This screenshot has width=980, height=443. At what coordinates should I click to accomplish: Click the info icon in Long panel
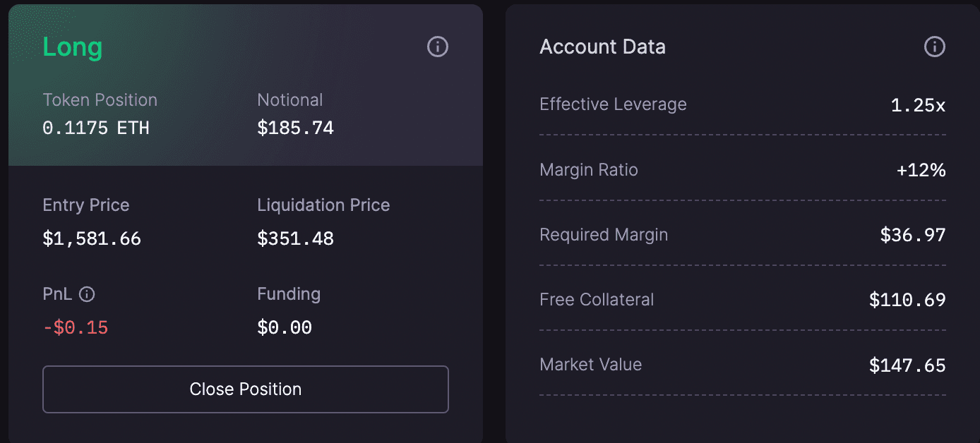pos(438,47)
